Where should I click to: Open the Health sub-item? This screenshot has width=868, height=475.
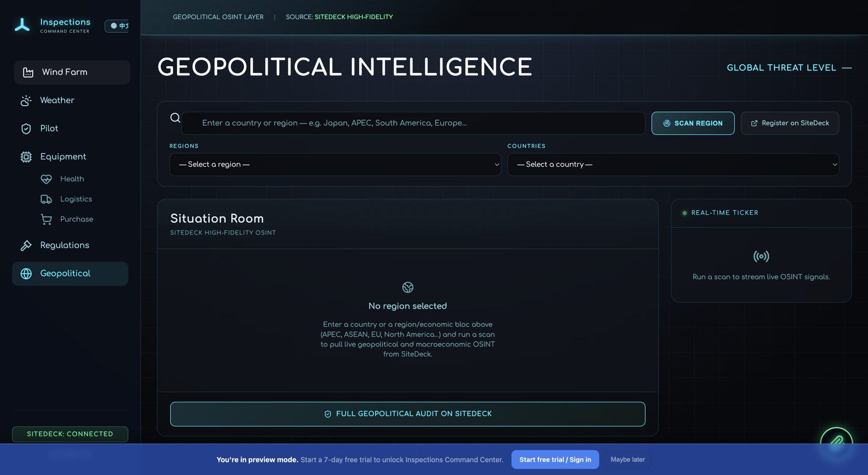tap(72, 179)
